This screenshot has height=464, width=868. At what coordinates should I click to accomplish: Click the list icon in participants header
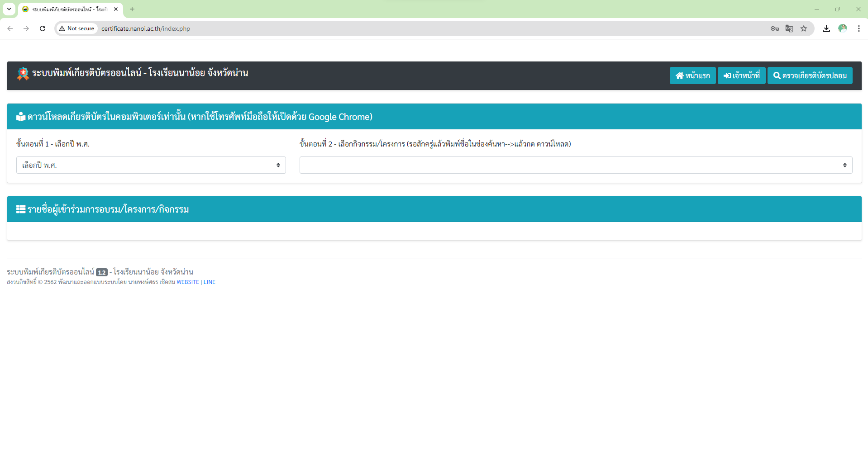pyautogui.click(x=21, y=209)
